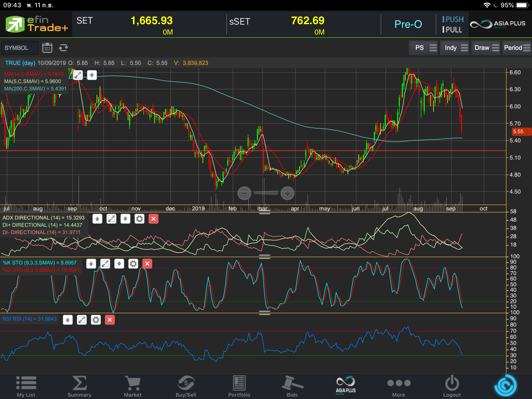The width and height of the screenshot is (532, 399).
Task: Tap the RSI (14) = 31.5643 label
Action: pyautogui.click(x=30, y=319)
